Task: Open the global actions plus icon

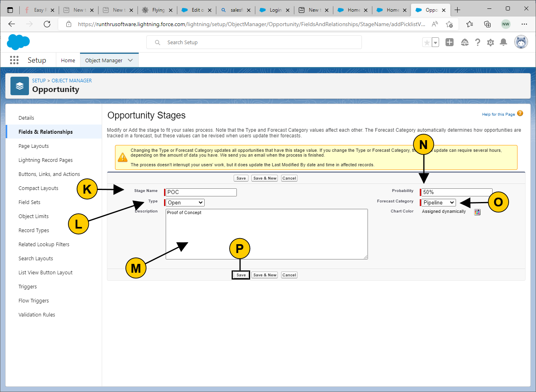Action: [450, 42]
